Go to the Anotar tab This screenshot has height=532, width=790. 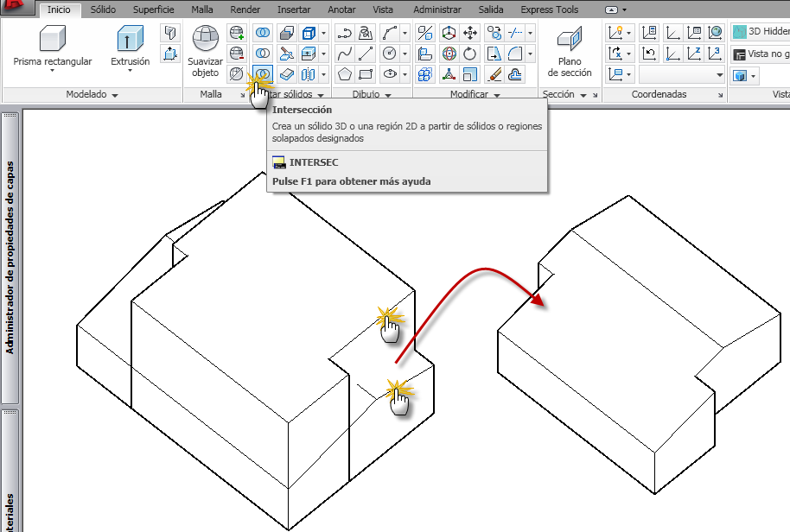coord(341,9)
